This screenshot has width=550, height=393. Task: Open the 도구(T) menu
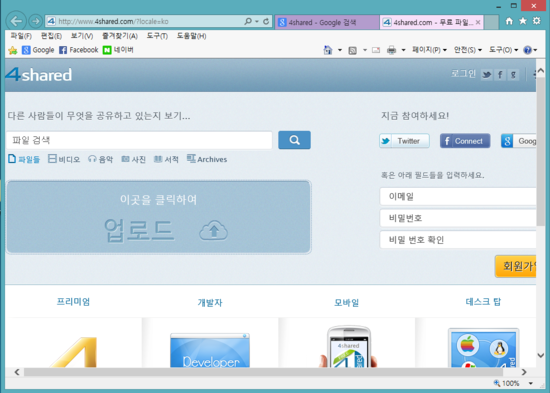point(157,36)
